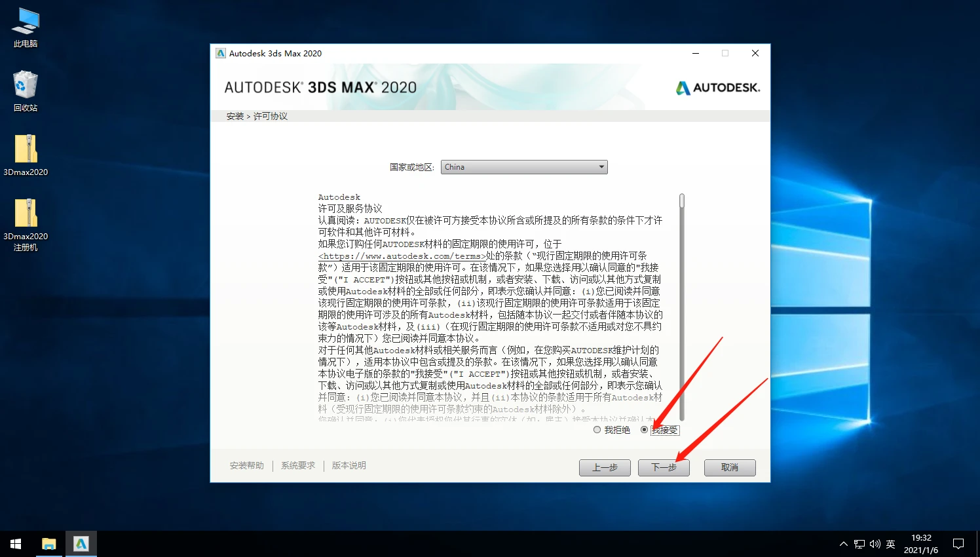Open File Explorer from the taskbar
This screenshot has width=980, height=557.
coord(49,544)
